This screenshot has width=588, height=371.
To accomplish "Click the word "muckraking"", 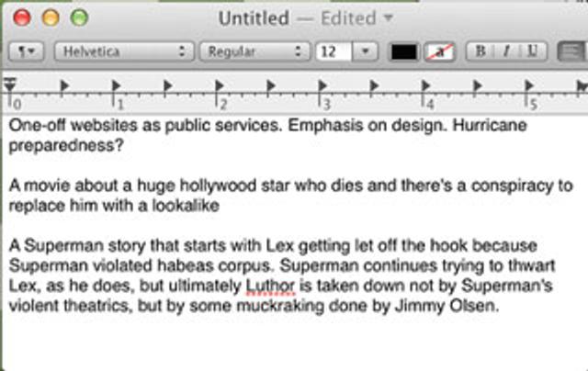I will (x=280, y=306).
